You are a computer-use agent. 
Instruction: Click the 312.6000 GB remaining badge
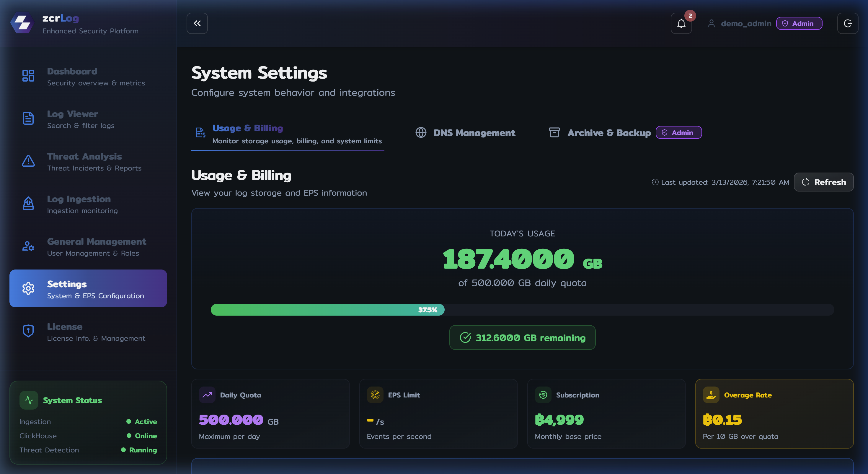coord(522,337)
